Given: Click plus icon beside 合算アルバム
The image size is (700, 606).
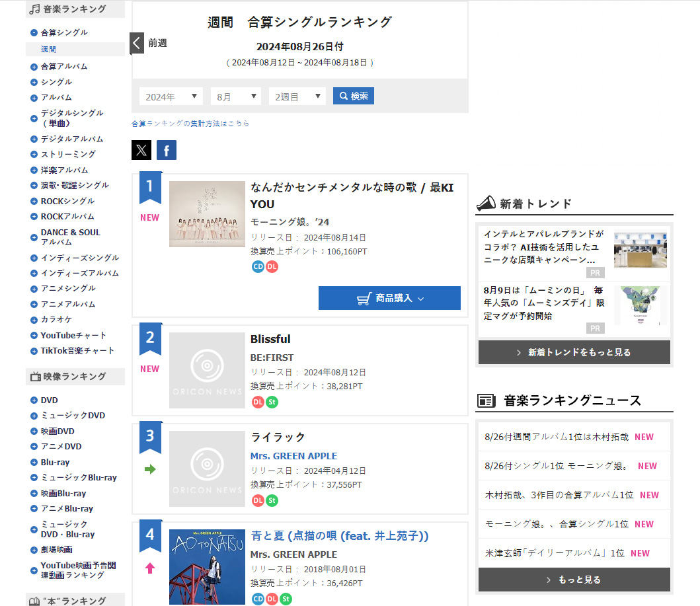Looking at the screenshot, I should click(x=34, y=67).
